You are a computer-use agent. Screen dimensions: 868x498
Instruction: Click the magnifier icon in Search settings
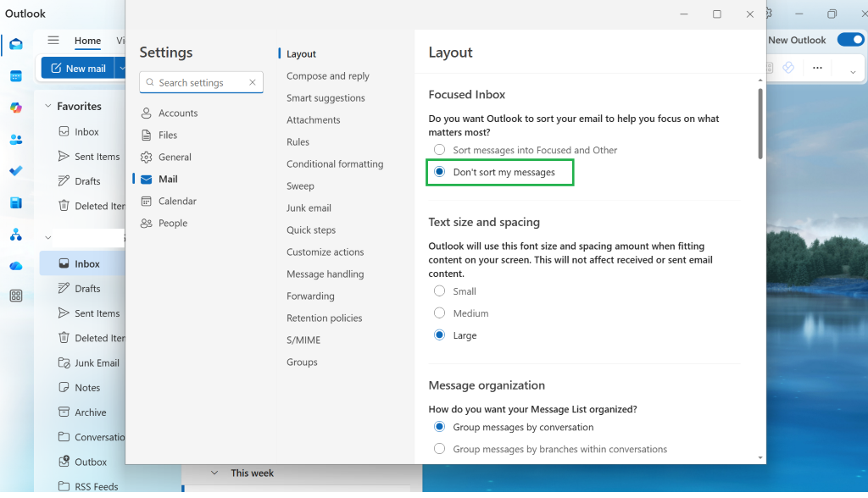149,82
